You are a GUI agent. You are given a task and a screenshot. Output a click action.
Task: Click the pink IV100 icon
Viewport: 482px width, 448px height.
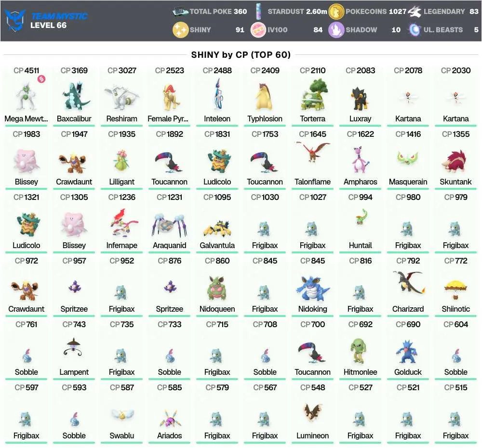[258, 30]
